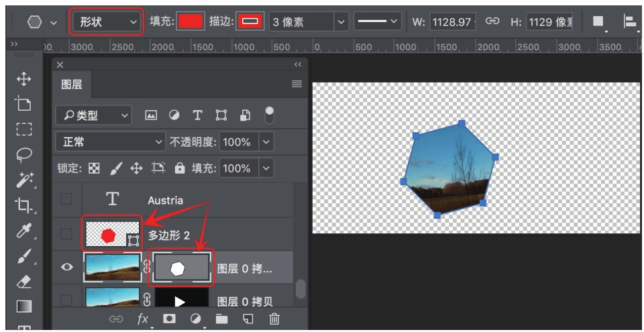The height and width of the screenshot is (332, 644).
Task: Click the H height input field
Action: point(549,21)
